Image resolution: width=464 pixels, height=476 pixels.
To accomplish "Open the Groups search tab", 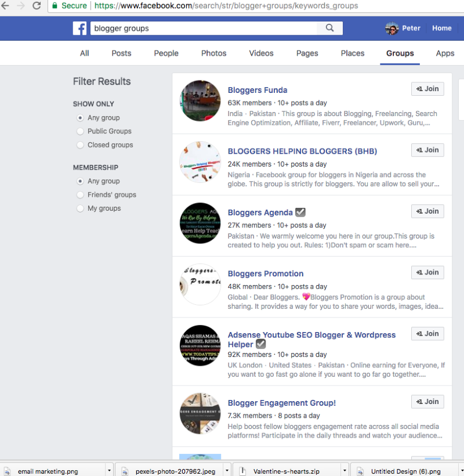I will point(400,53).
